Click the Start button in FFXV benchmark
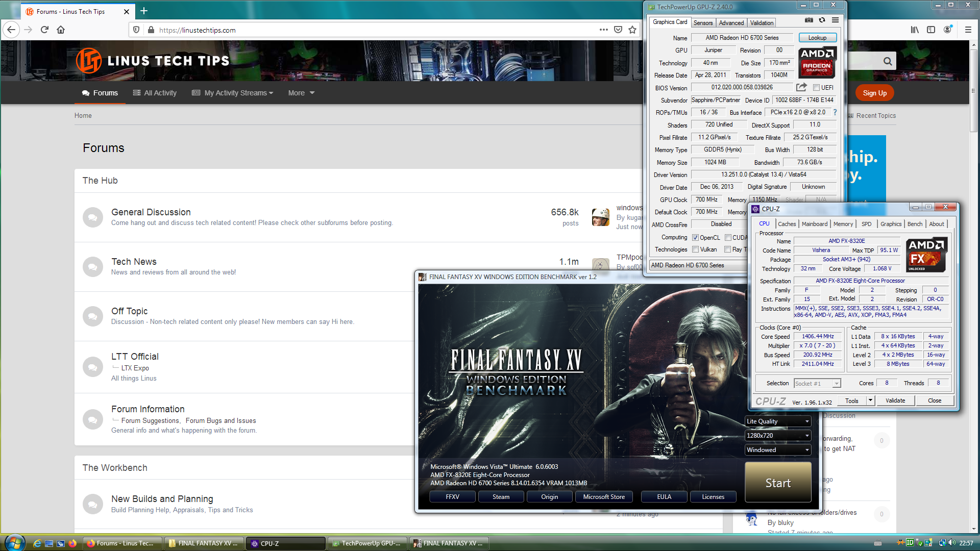This screenshot has height=551, width=980. (x=778, y=482)
